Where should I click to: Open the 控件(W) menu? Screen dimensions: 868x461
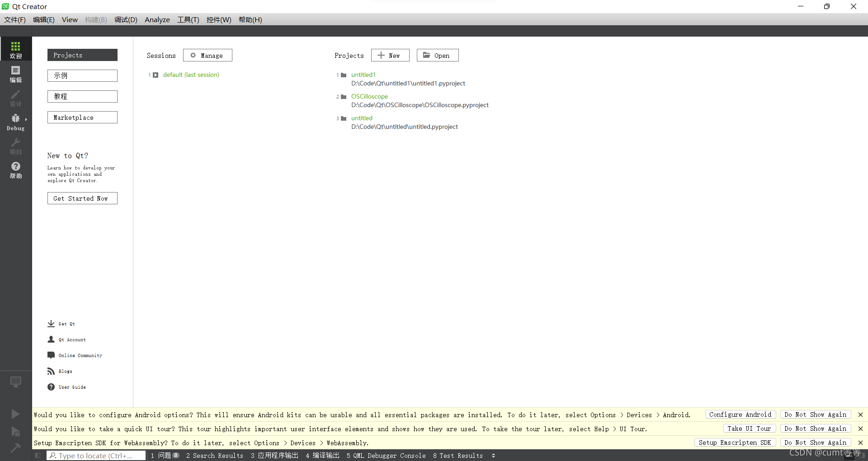[x=219, y=19]
